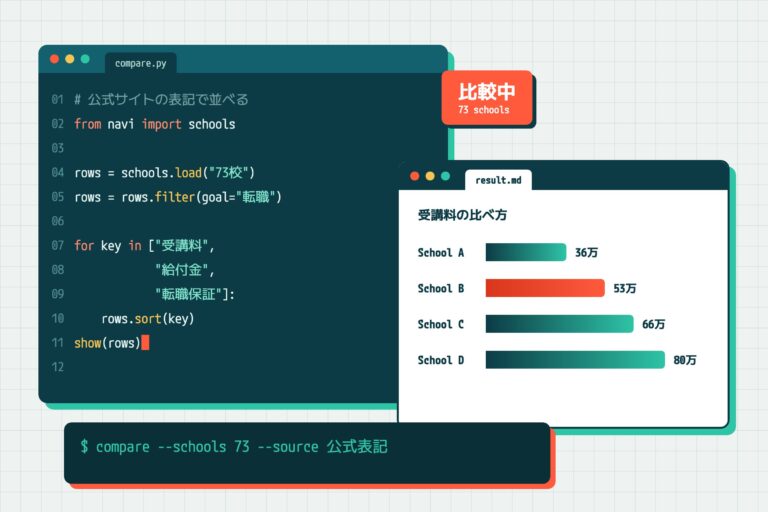Click the show(rows) line
The height and width of the screenshot is (512, 768).
107,343
